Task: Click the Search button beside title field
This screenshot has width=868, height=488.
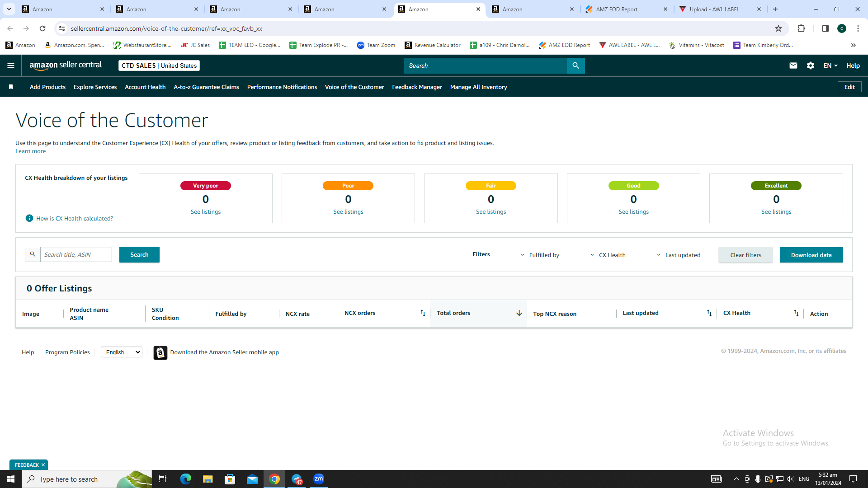Action: click(139, 254)
